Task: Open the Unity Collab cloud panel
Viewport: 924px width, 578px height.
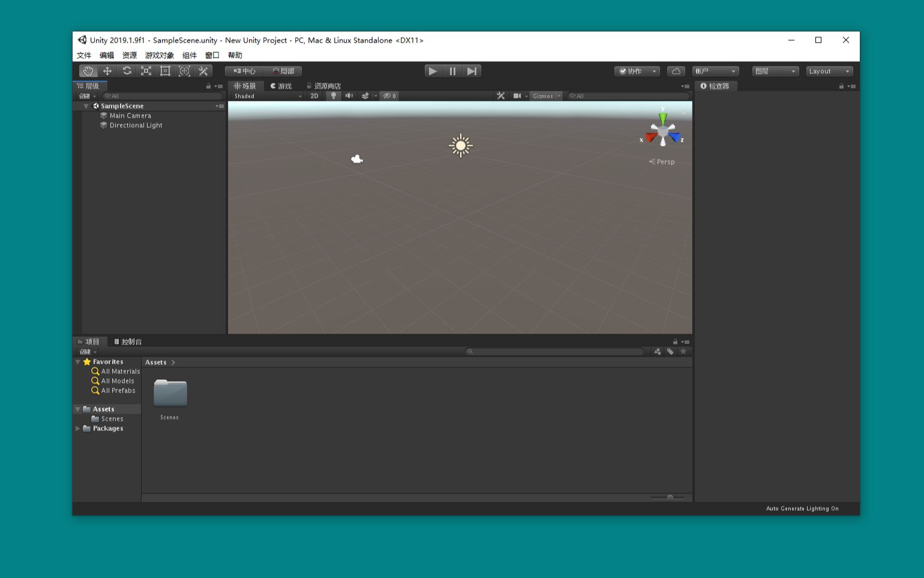Action: [676, 71]
